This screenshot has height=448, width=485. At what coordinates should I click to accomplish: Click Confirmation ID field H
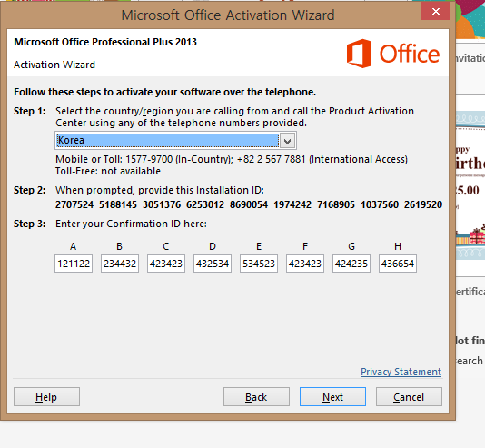click(x=398, y=264)
